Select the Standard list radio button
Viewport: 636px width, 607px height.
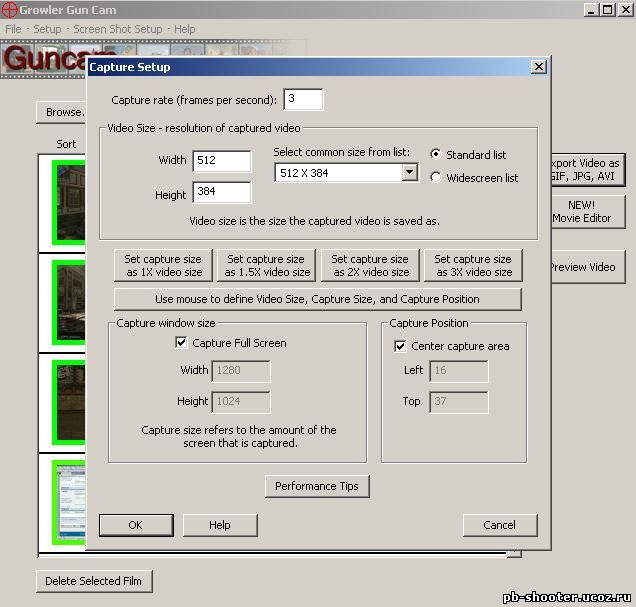(436, 154)
